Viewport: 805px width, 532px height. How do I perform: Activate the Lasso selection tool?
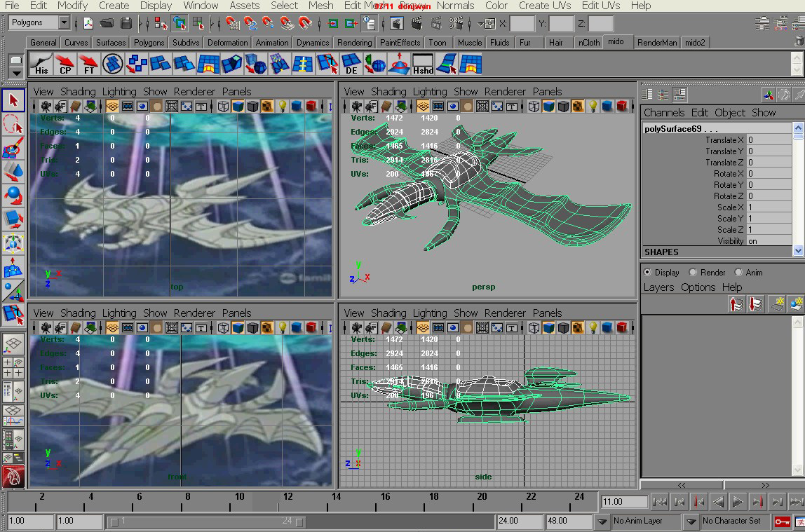click(13, 125)
